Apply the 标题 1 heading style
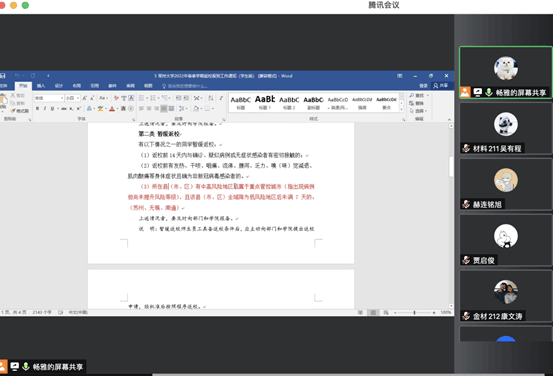 click(x=265, y=102)
